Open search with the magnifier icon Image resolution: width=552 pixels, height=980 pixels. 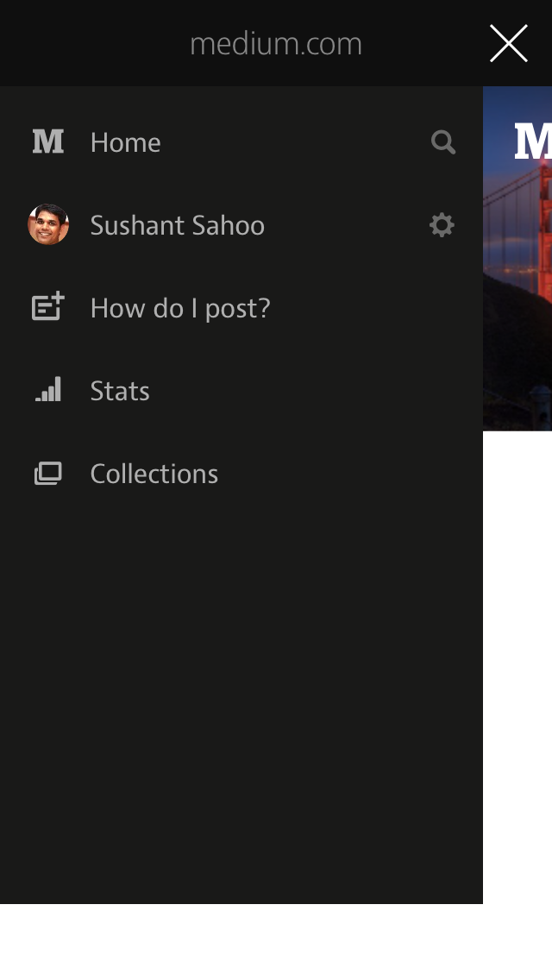pyautogui.click(x=442, y=141)
